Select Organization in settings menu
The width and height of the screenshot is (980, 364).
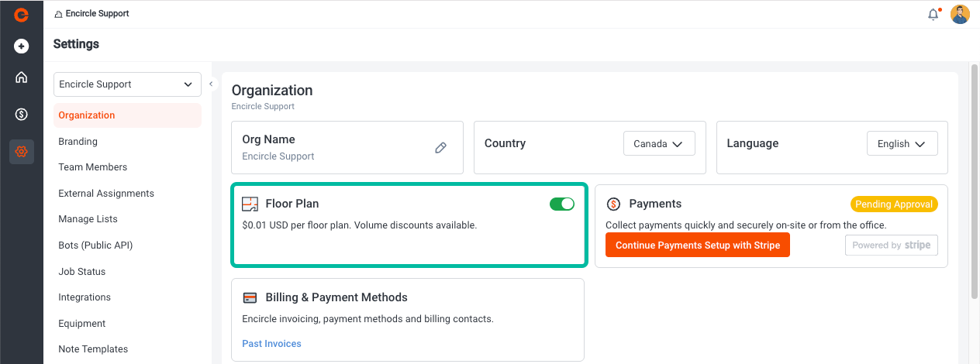[x=127, y=115]
